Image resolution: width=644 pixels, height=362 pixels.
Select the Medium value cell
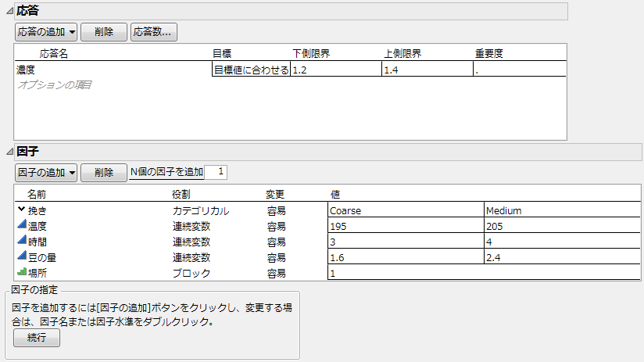pos(562,210)
